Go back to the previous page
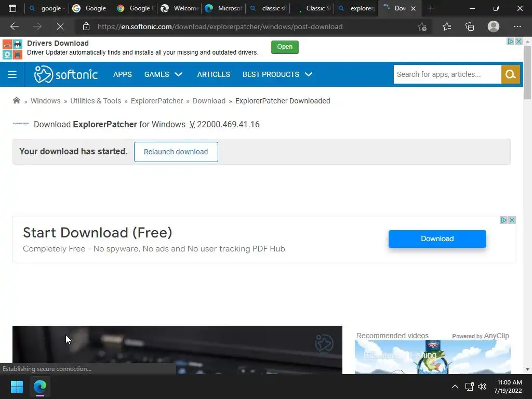 pyautogui.click(x=14, y=26)
